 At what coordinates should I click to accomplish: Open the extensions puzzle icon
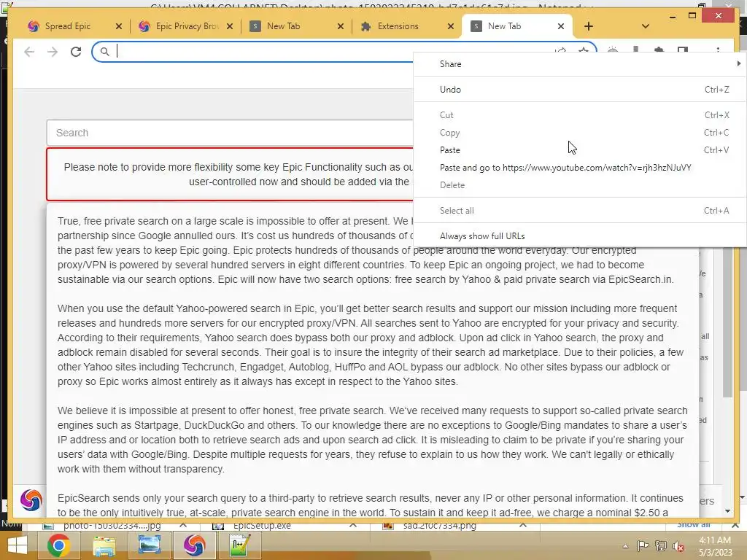[659, 50]
